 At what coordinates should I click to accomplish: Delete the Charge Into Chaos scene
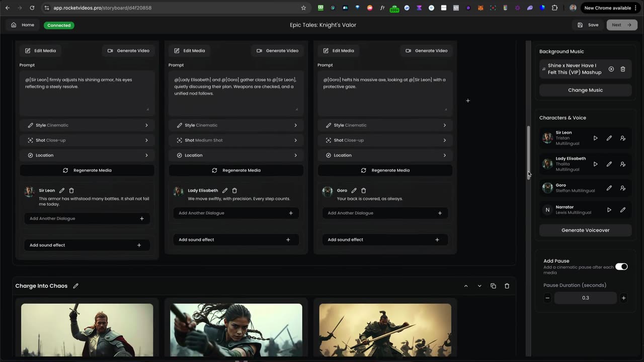click(x=507, y=286)
